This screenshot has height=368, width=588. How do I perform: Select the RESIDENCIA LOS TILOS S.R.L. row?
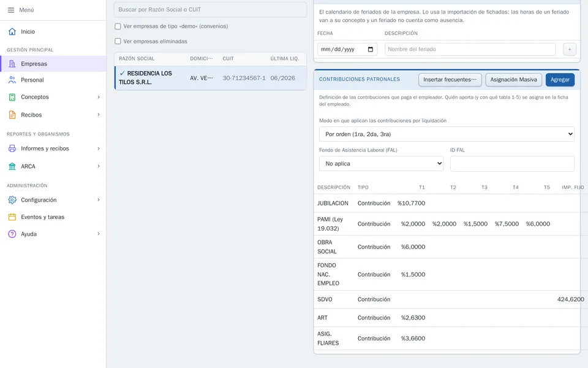tap(210, 78)
